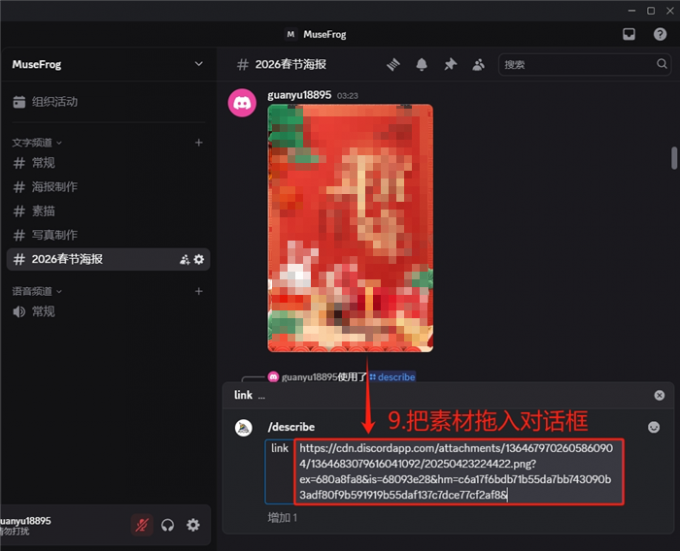This screenshot has height=551, width=680.
Task: Collapse the 文字频道 category
Action: click(x=37, y=143)
